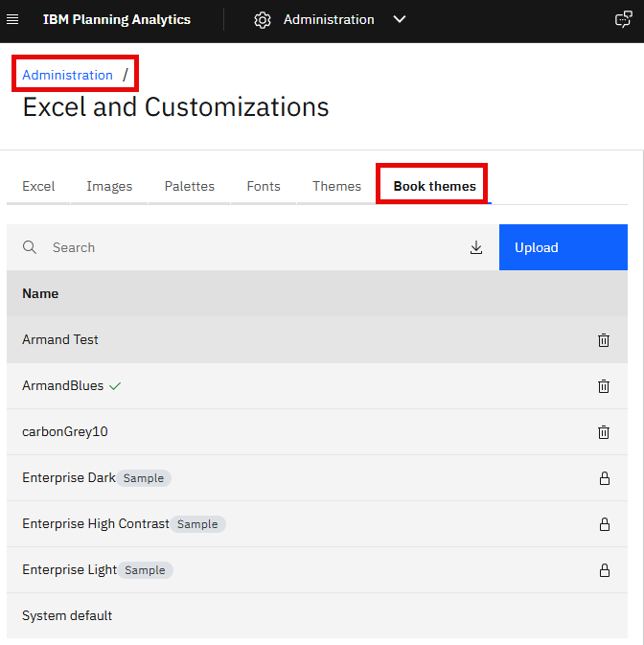The height and width of the screenshot is (645, 644).
Task: Select the Enterprise Dark theme name
Action: (x=69, y=477)
